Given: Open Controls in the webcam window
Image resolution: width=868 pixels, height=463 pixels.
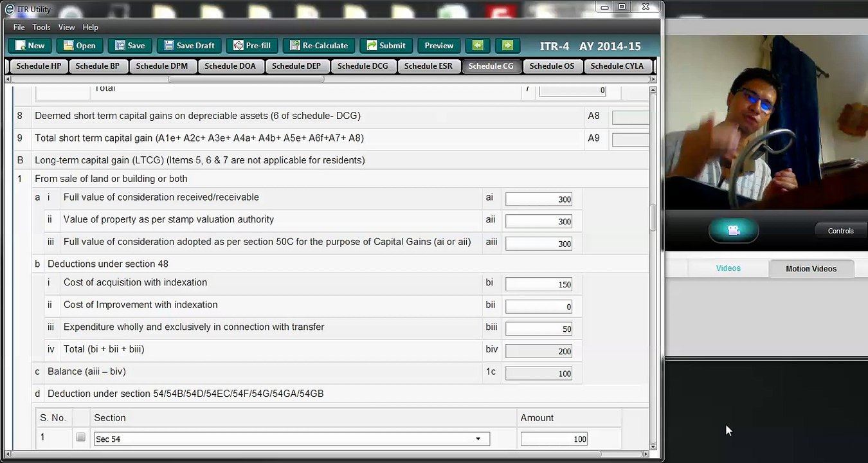Looking at the screenshot, I should (840, 231).
